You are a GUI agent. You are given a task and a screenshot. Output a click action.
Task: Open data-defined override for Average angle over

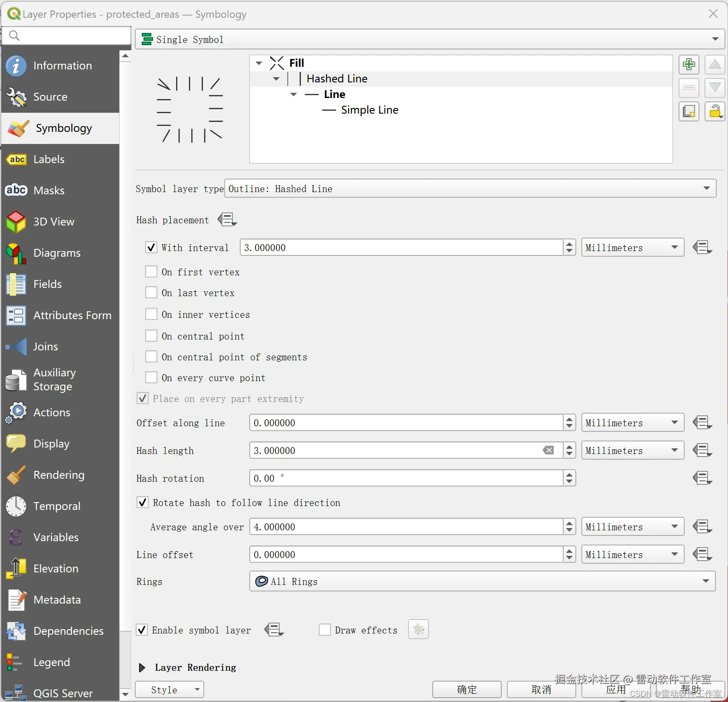(702, 527)
